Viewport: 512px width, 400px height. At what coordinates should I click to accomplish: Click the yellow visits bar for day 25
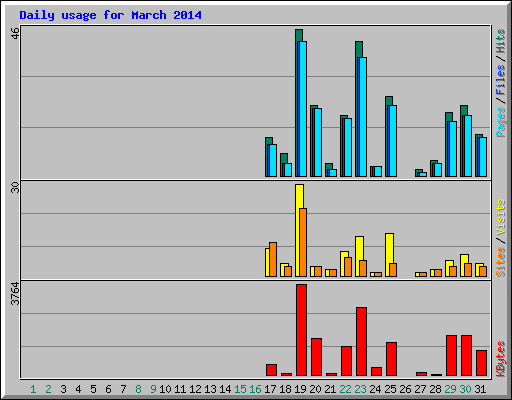(x=389, y=255)
